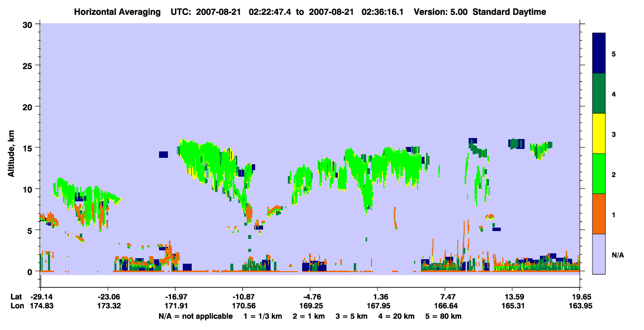The image size is (644, 330).
Task: Click the dark blue colorbar segment labeled 5
Action: coord(599,53)
